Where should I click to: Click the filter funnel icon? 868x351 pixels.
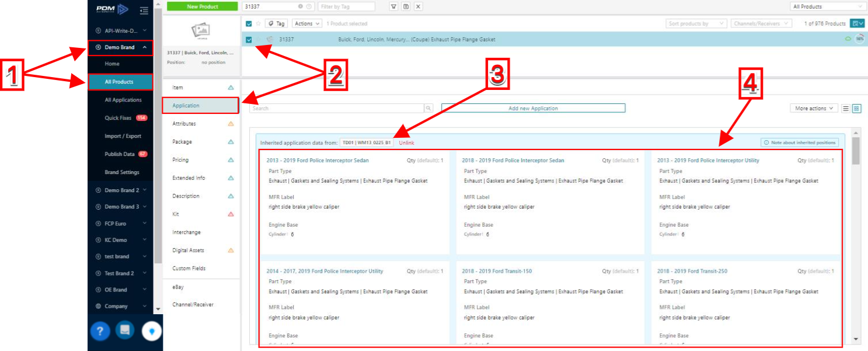tap(393, 6)
